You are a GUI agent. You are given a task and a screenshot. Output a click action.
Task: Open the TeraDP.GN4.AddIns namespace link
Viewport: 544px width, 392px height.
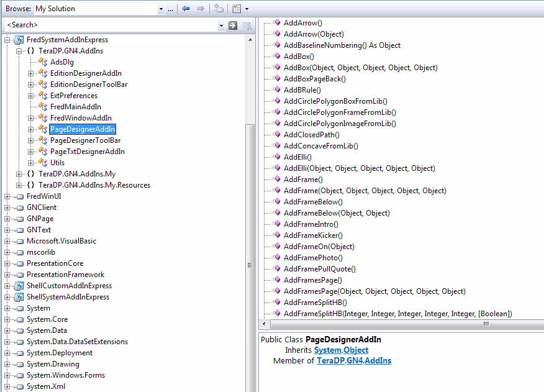(354, 361)
